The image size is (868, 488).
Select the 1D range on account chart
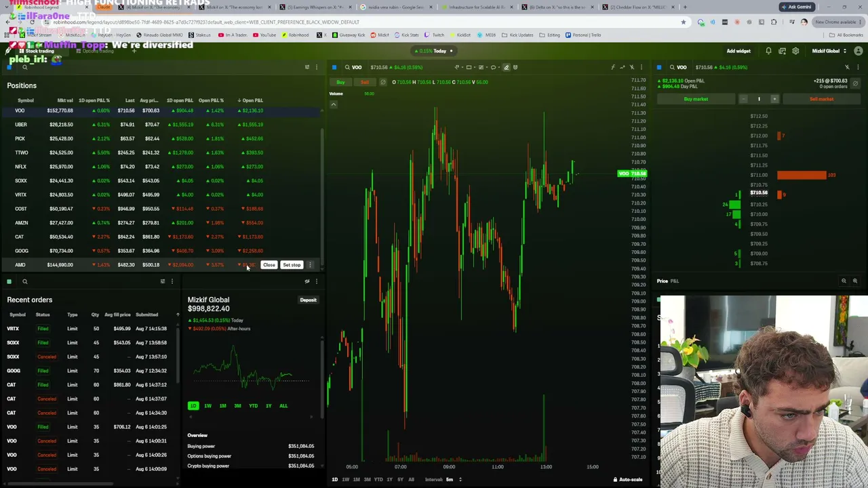coord(193,406)
